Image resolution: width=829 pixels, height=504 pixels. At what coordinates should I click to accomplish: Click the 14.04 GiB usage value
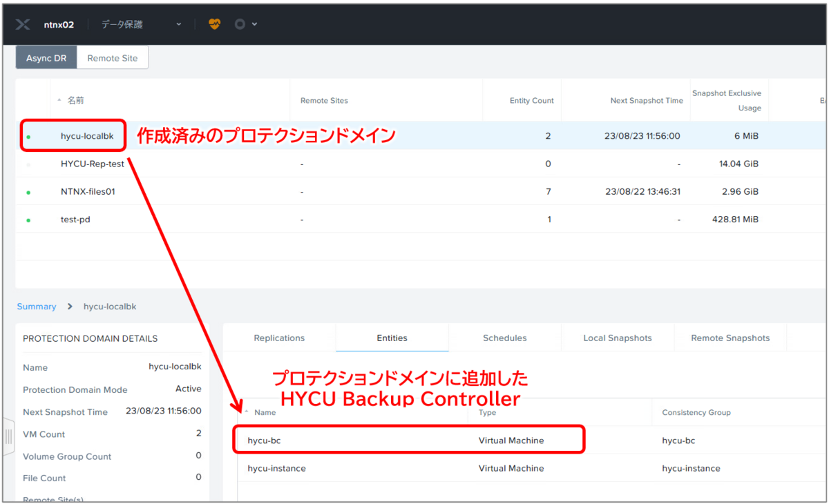(739, 164)
